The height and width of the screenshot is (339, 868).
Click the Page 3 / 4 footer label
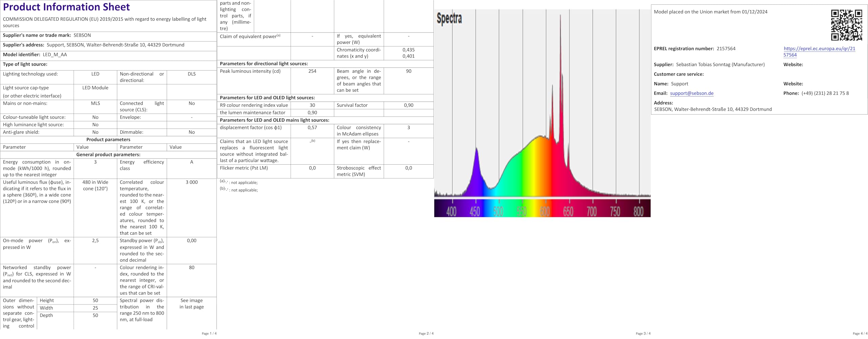(643, 334)
